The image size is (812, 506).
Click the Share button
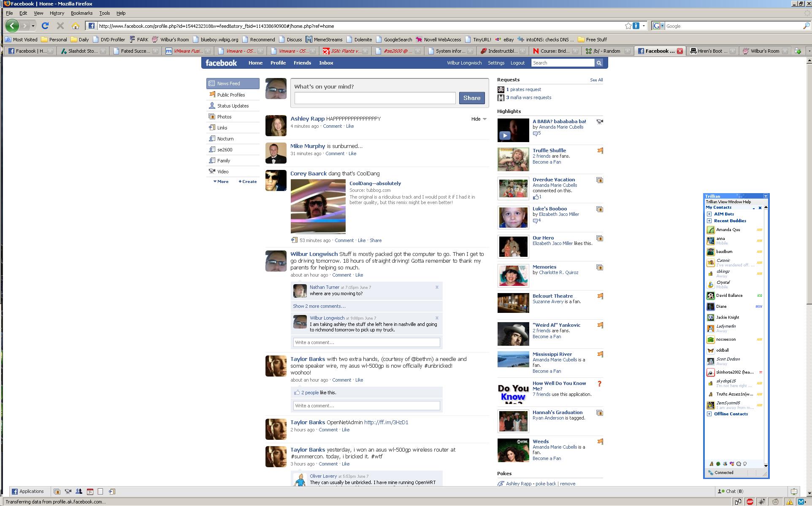point(472,98)
